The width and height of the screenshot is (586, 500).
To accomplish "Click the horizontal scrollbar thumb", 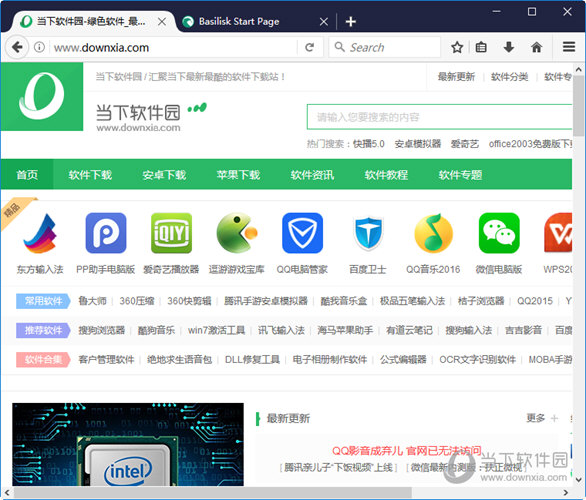I will point(212,493).
